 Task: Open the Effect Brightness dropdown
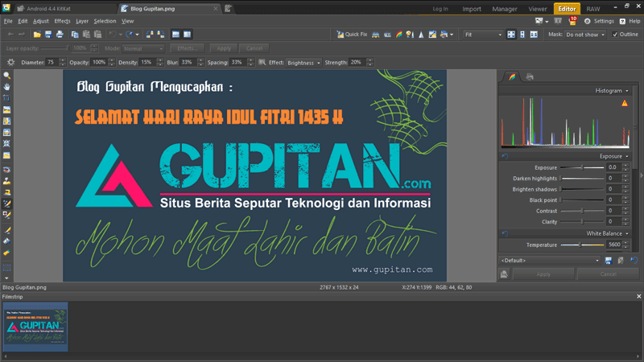coord(303,63)
